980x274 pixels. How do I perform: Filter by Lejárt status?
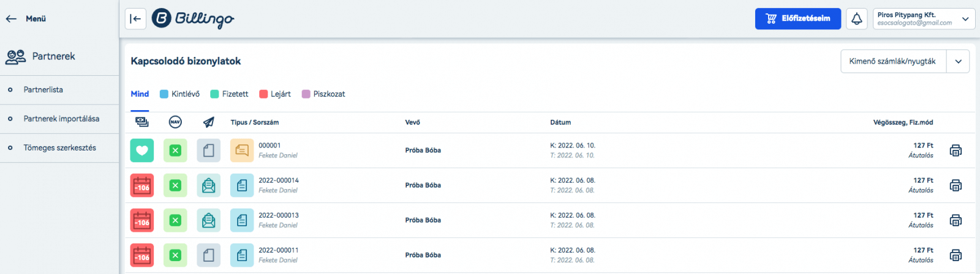[275, 94]
